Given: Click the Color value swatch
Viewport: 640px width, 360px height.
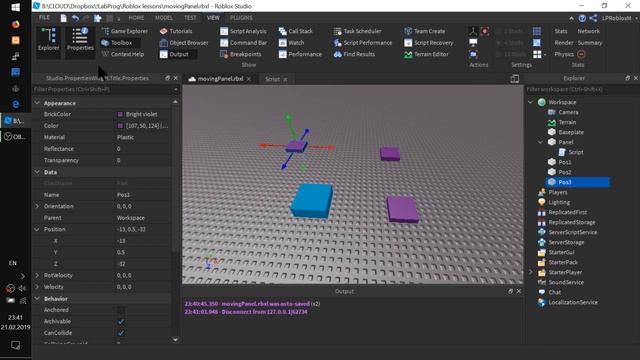Looking at the screenshot, I should pos(120,126).
